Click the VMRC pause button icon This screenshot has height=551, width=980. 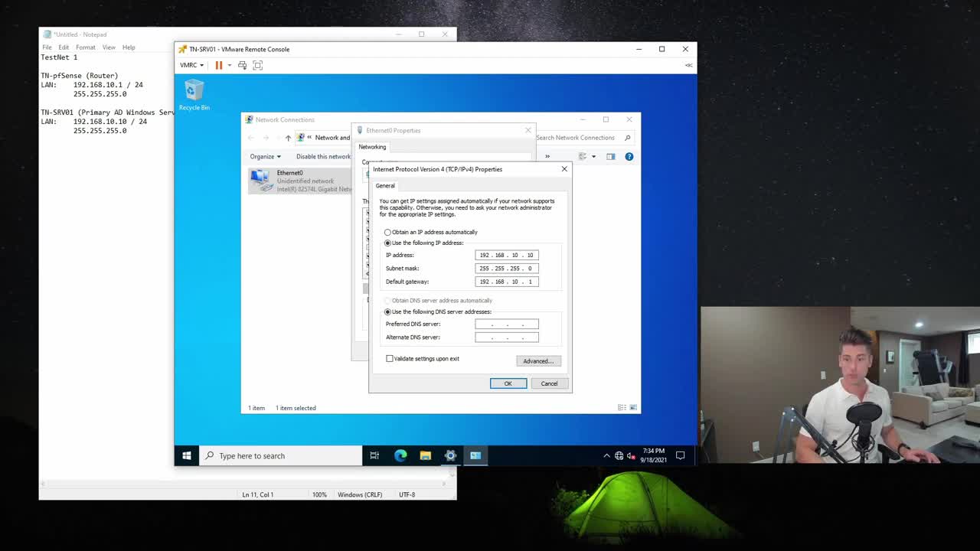(x=219, y=65)
